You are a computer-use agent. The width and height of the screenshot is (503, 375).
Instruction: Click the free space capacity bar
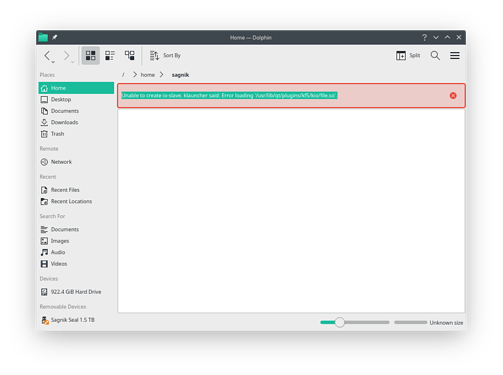[x=410, y=322]
